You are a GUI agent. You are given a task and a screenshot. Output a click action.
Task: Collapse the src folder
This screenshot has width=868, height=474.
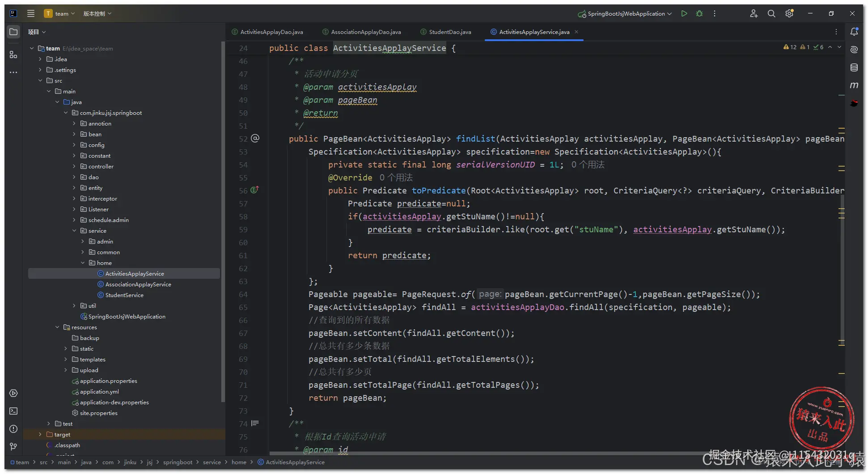click(x=40, y=81)
